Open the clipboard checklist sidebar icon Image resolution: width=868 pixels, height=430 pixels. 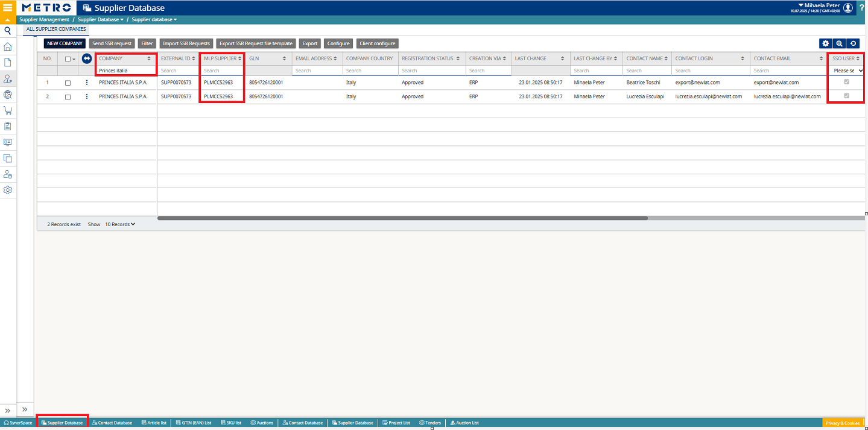(8, 126)
